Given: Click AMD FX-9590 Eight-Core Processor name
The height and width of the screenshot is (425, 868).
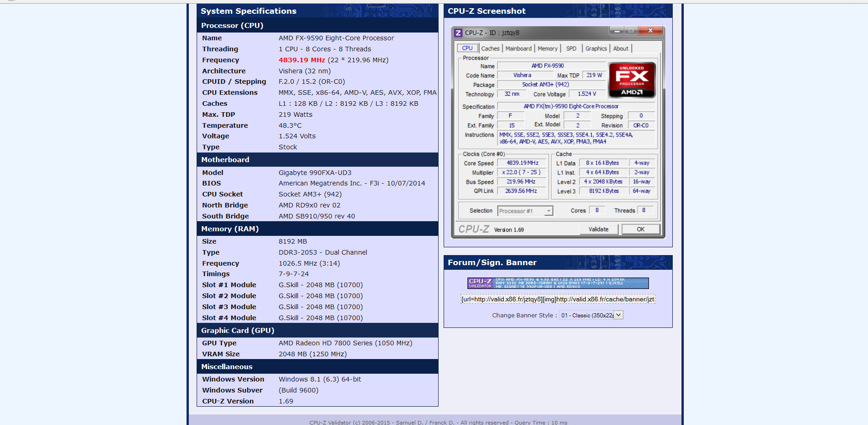Looking at the screenshot, I should 336,38.
